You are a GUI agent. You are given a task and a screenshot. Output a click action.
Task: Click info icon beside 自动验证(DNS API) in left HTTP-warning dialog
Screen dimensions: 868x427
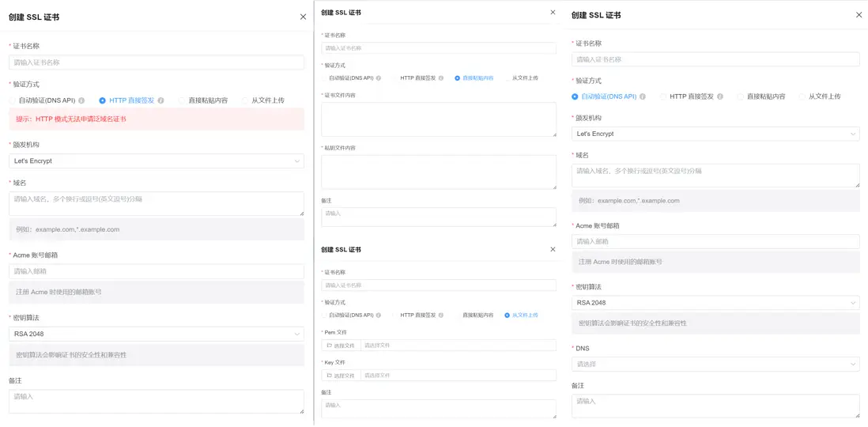click(81, 100)
